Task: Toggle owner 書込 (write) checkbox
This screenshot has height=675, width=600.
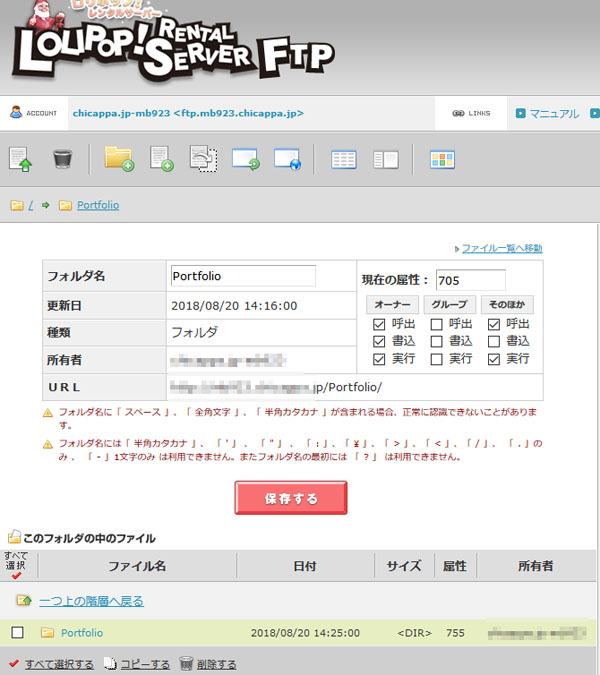Action: (x=379, y=341)
